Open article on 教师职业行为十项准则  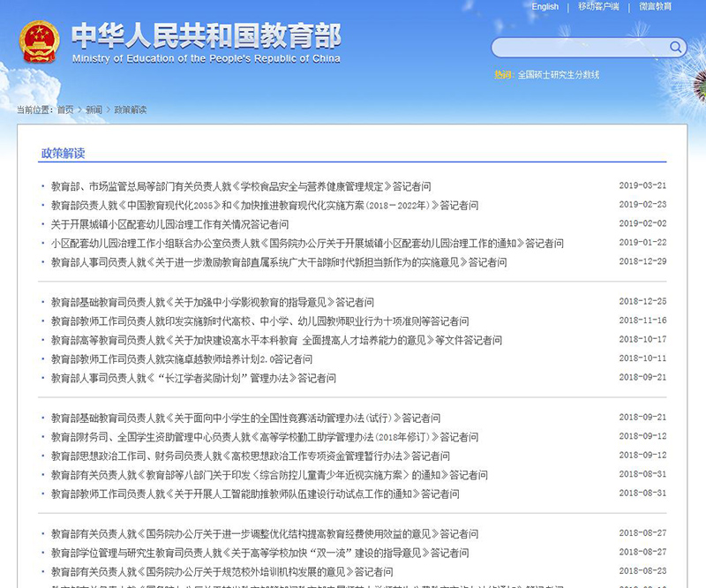click(259, 320)
